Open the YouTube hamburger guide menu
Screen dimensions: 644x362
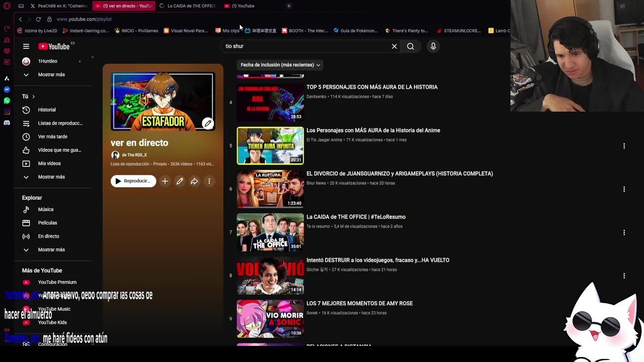(x=26, y=46)
